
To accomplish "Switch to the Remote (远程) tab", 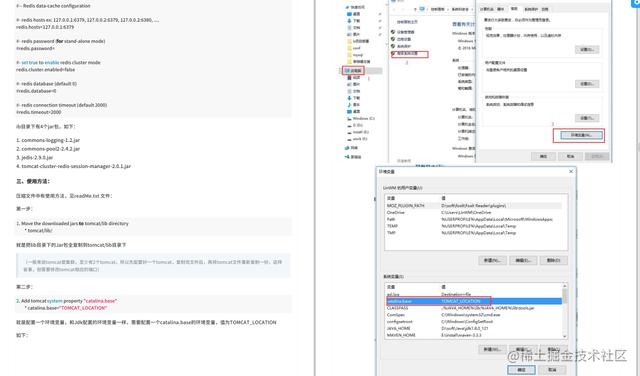I will [545, 9].
